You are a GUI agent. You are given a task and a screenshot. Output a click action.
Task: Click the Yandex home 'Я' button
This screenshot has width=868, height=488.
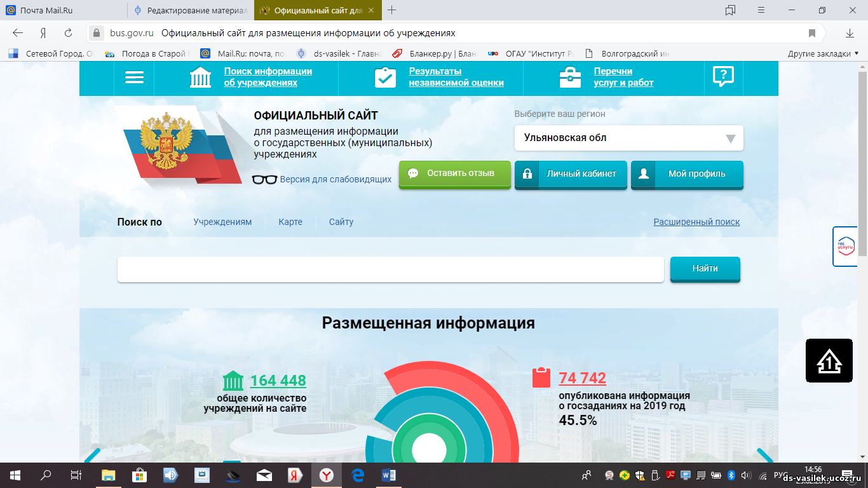[43, 33]
